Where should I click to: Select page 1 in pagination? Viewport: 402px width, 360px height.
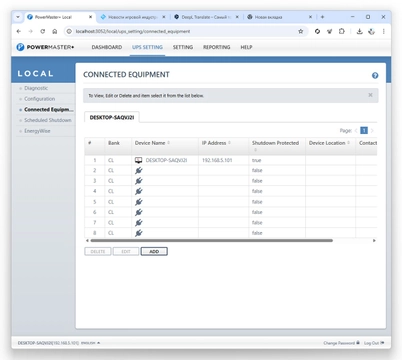tap(364, 131)
